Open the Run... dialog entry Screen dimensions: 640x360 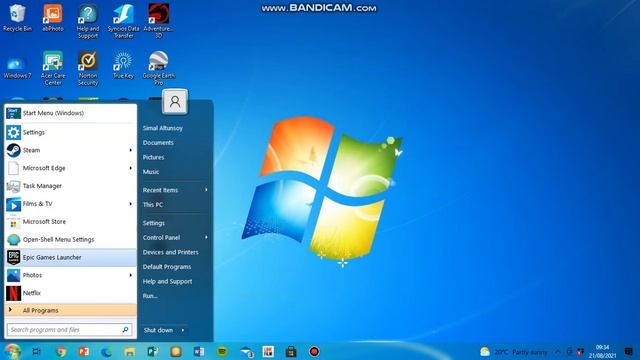(150, 296)
